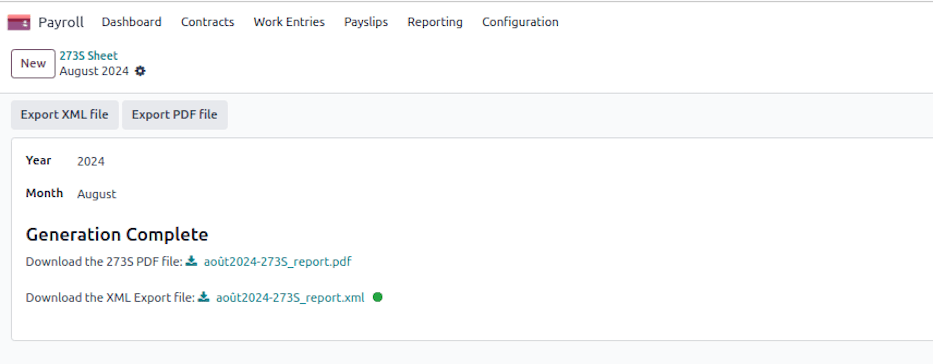This screenshot has height=364, width=933.
Task: Download août2024-273S_report.pdf
Action: coord(277,262)
